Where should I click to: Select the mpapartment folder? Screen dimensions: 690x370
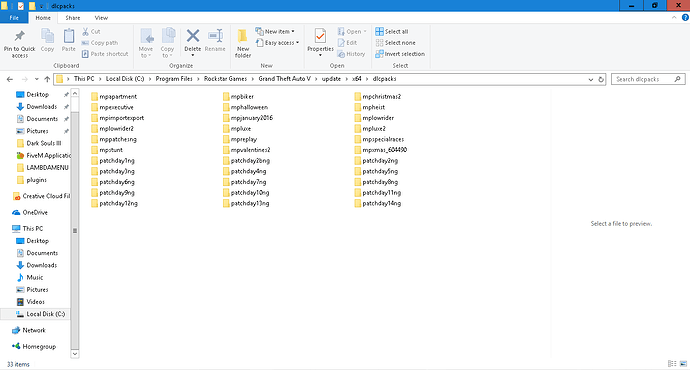(x=114, y=96)
